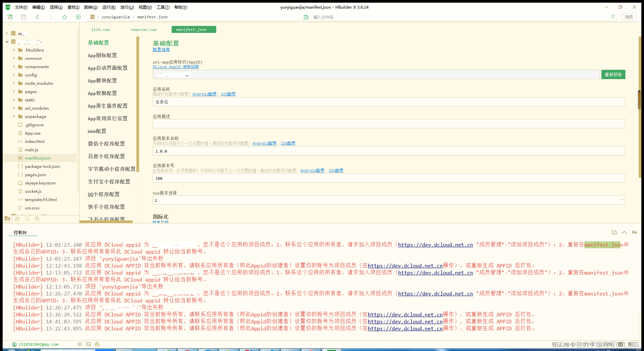Click the console export log icon
The width and height of the screenshot is (644, 351).
[614, 232]
